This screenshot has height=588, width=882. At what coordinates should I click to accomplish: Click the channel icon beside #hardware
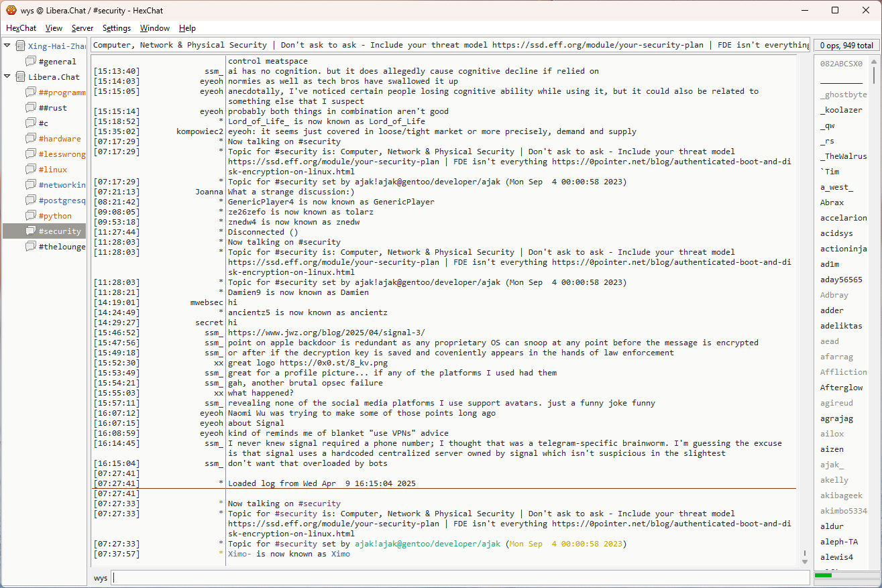[31, 138]
